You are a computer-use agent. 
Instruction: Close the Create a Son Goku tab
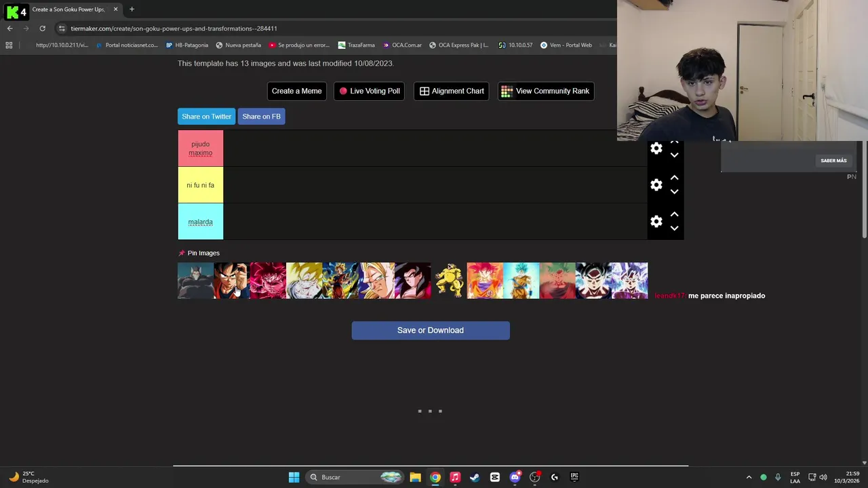115,9
